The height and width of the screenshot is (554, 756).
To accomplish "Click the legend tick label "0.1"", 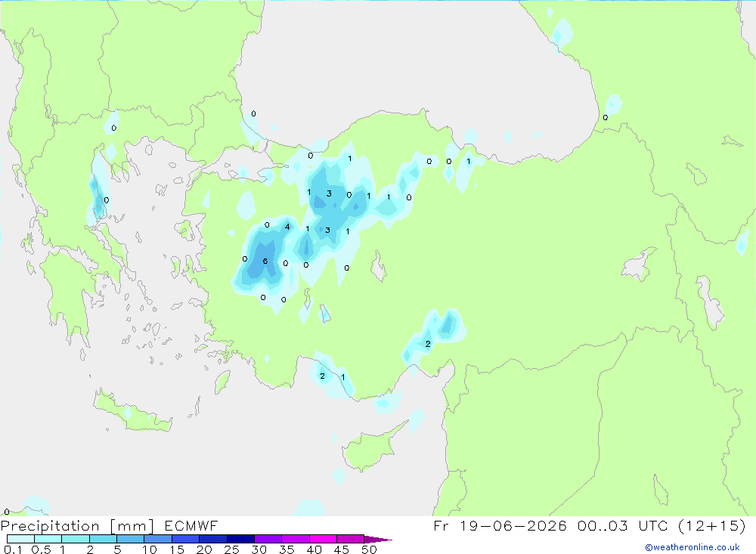I will point(13,549).
